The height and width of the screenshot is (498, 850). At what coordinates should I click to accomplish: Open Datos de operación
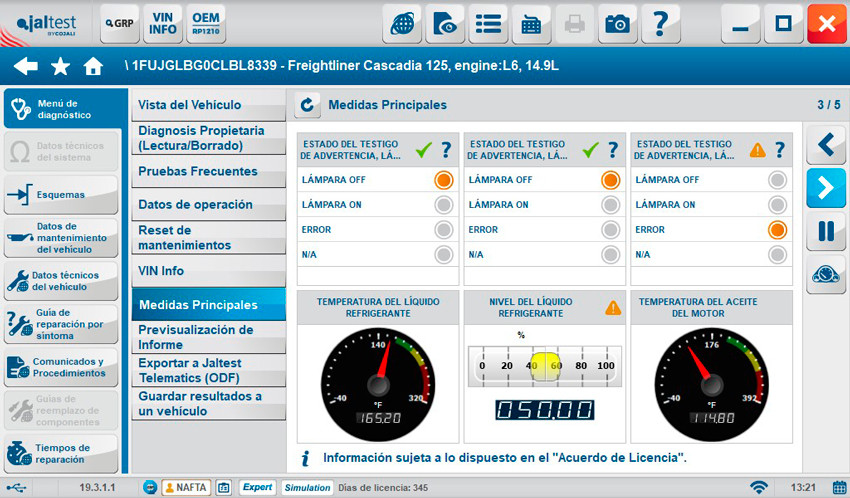(x=209, y=205)
